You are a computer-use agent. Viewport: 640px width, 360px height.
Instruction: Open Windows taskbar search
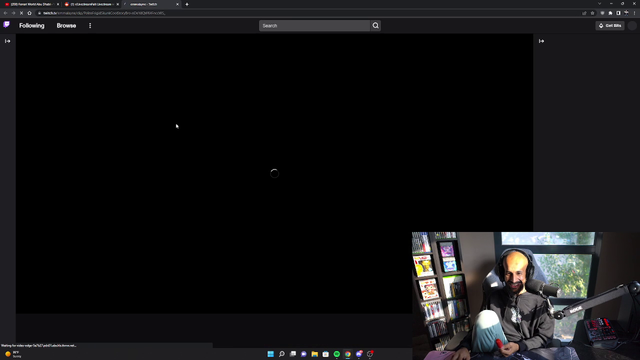[x=282, y=354]
